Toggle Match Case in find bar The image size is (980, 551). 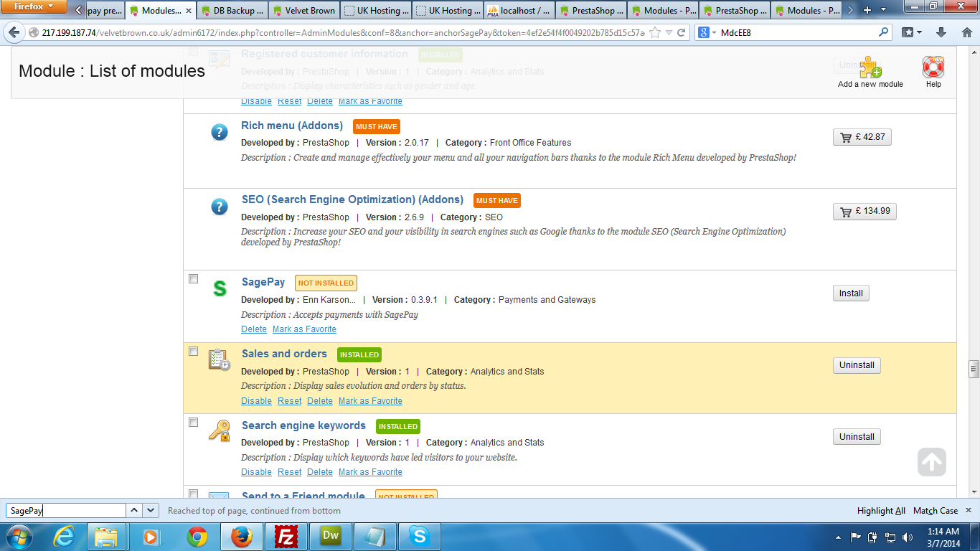936,511
